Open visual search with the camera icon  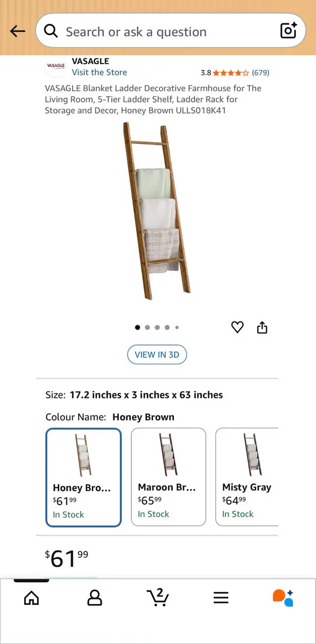coord(288,31)
